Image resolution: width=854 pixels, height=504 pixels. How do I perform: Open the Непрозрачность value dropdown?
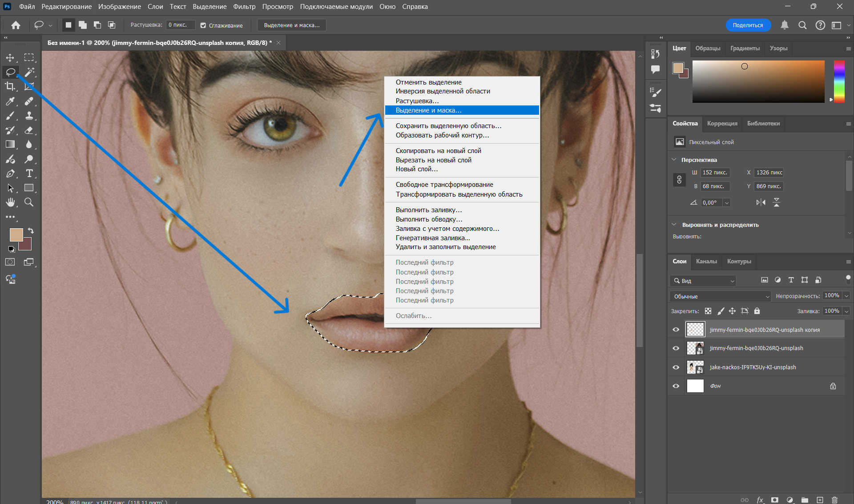[x=846, y=295]
